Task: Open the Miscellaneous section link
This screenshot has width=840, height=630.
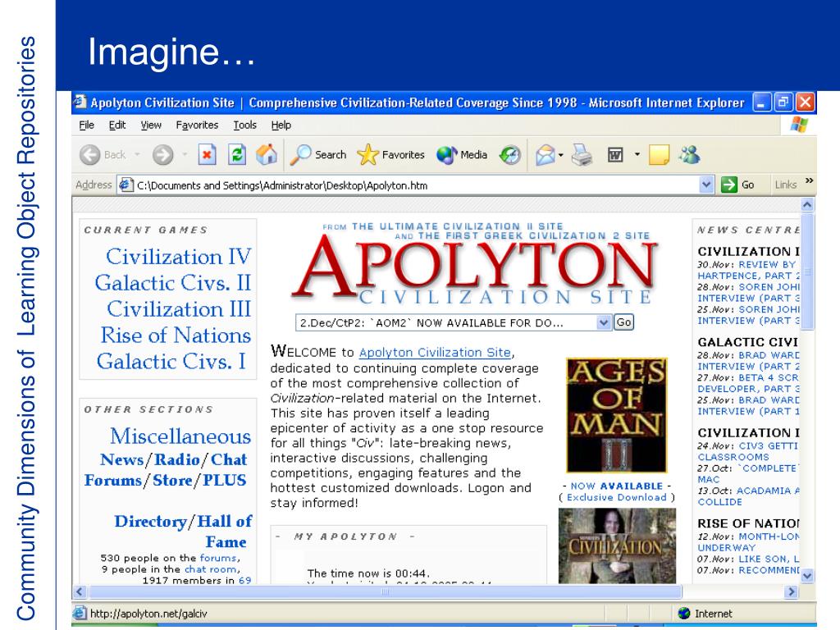Action: click(180, 436)
